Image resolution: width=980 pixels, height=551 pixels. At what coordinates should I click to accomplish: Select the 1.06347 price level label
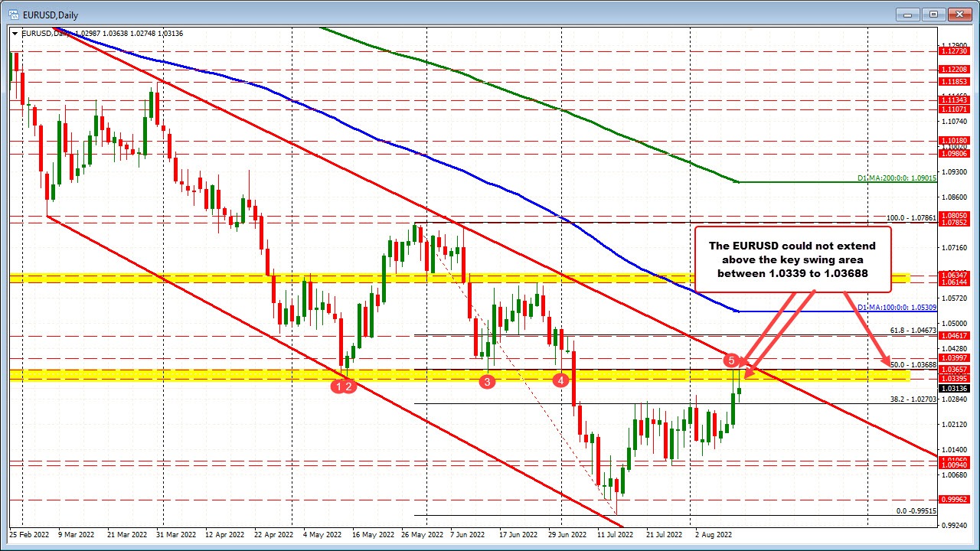coord(954,274)
